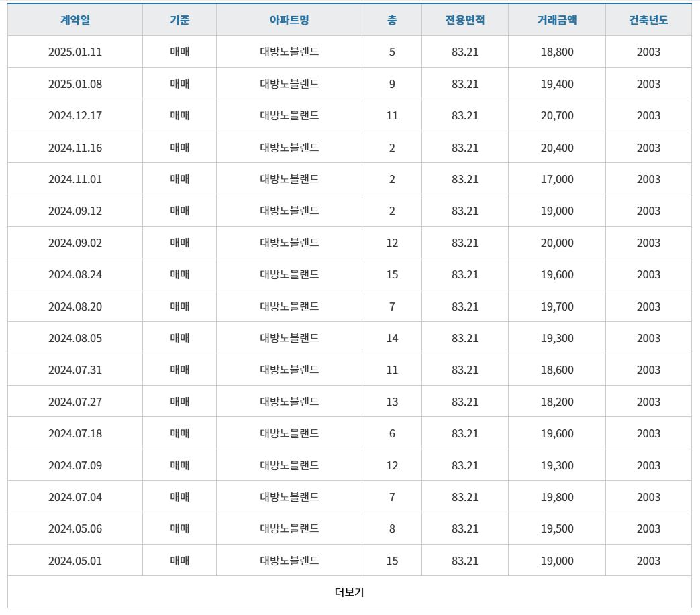Viewport: 700px width, 615px height.
Task: Click price 19,000 in the 2024.05.01 row
Action: pos(557,561)
